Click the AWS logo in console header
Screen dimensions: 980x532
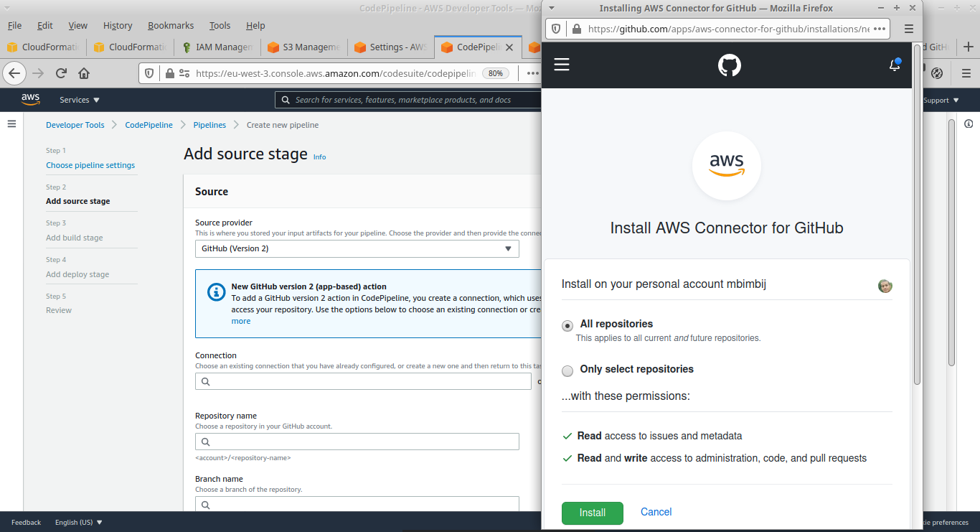pyautogui.click(x=31, y=100)
